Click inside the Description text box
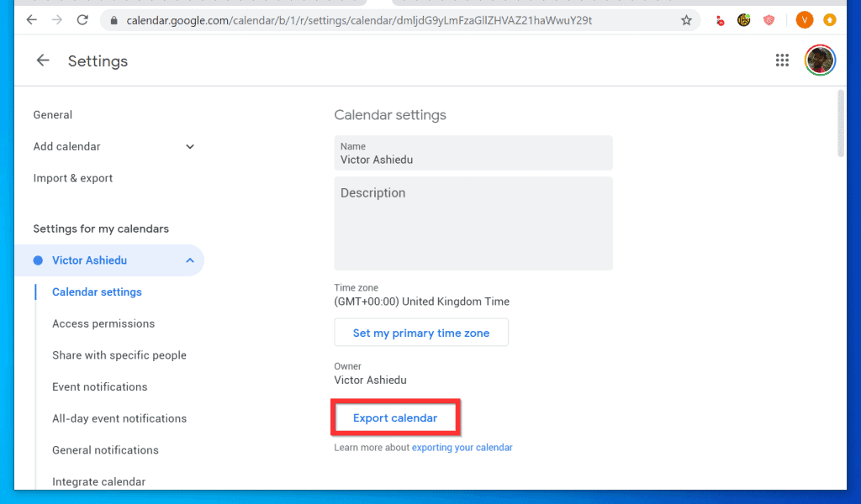The height and width of the screenshot is (504, 861). click(473, 223)
